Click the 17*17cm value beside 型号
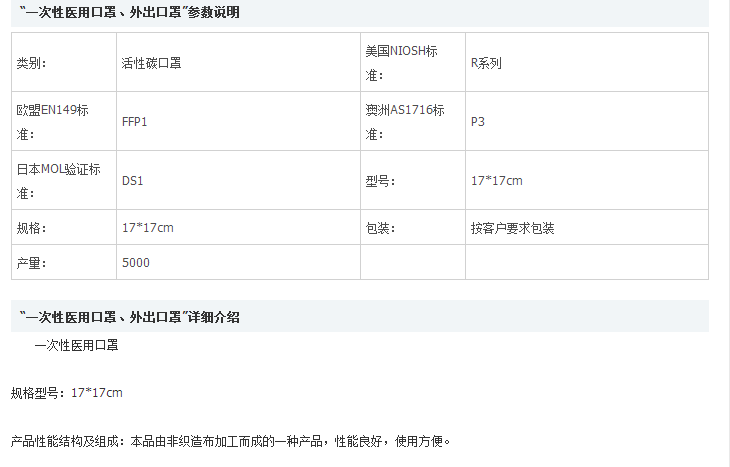 click(497, 181)
